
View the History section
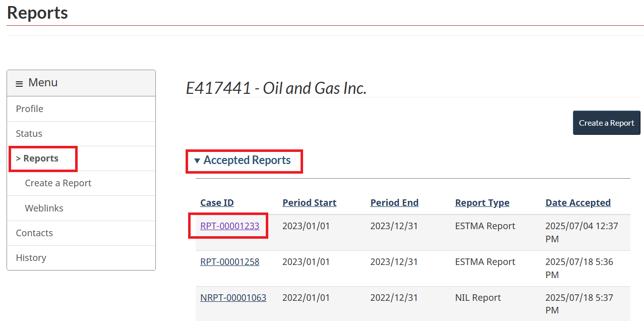[x=31, y=257]
